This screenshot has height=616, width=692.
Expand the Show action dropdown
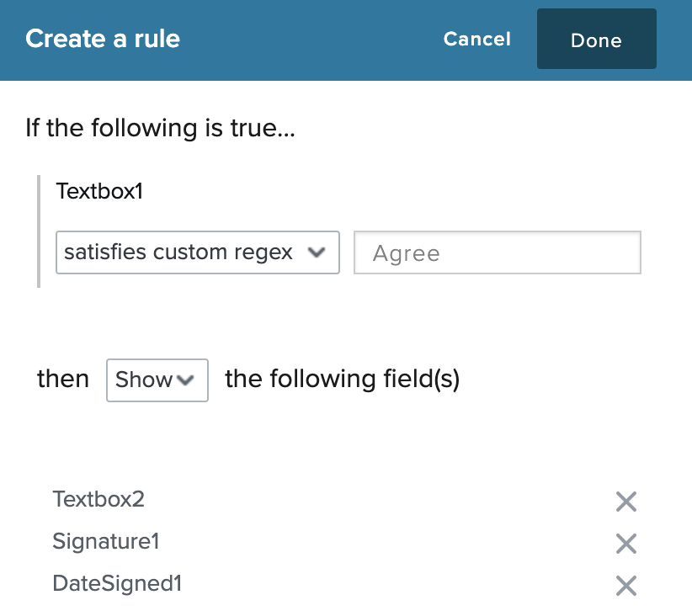pos(157,380)
